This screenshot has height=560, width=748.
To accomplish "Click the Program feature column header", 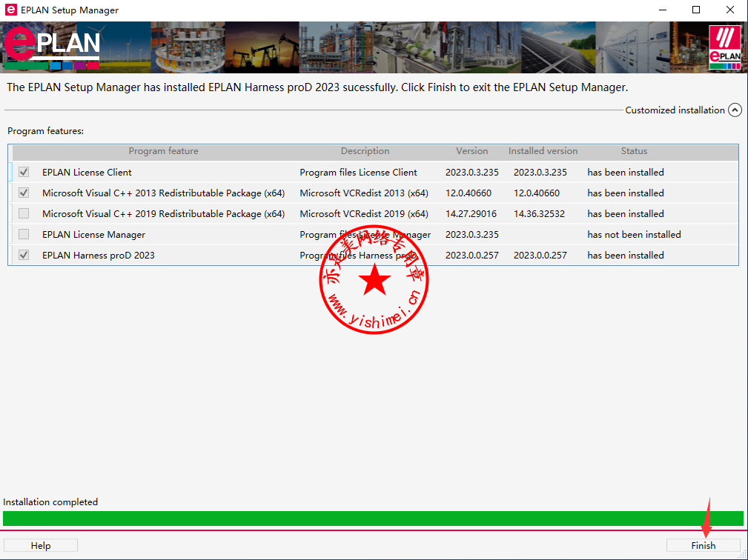I will [163, 151].
